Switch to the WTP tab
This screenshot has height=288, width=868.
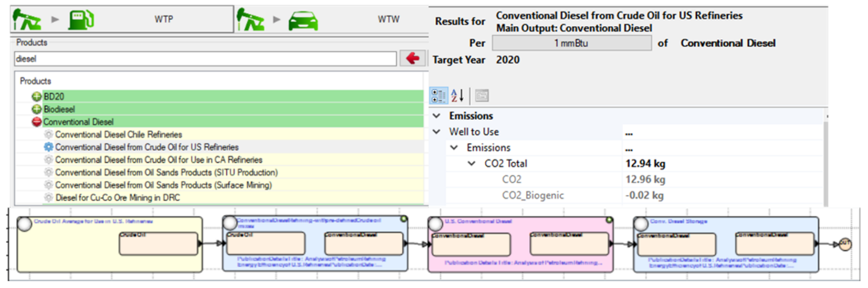[164, 19]
